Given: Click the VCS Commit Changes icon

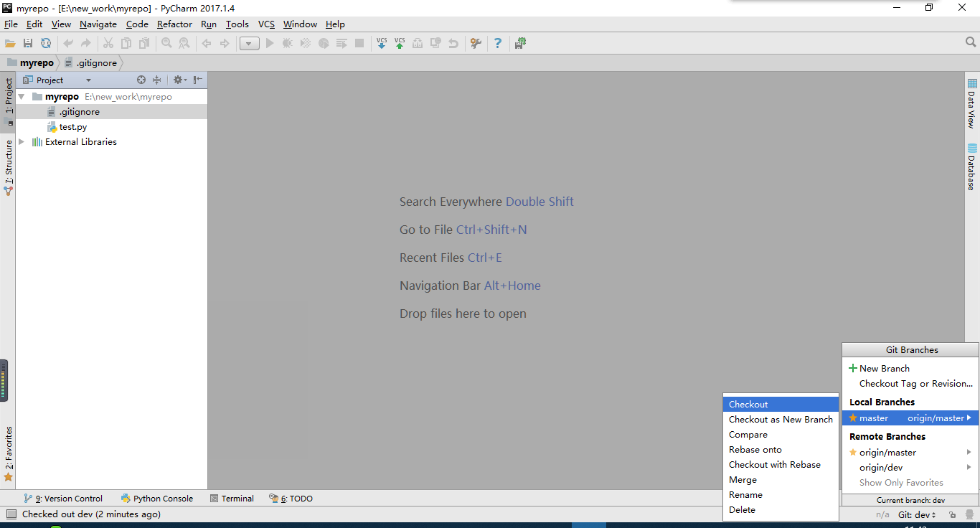Looking at the screenshot, I should tap(400, 44).
